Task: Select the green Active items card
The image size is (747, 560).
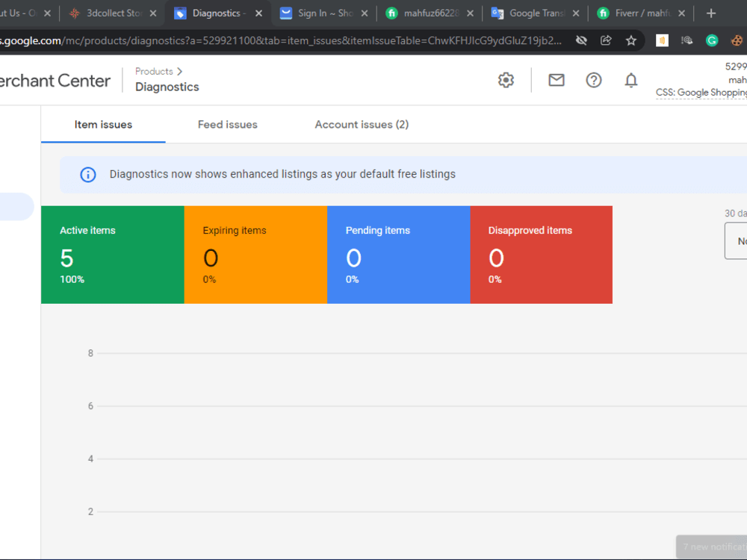Action: click(x=113, y=255)
